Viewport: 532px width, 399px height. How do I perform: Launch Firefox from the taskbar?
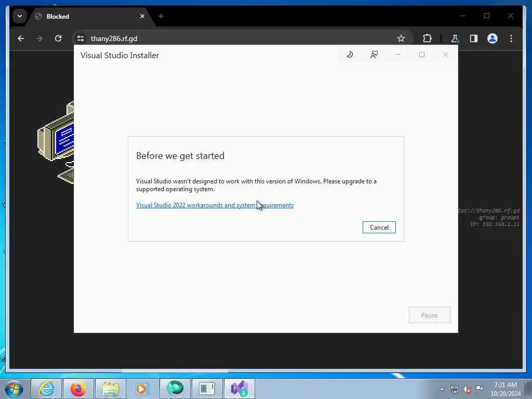tap(78, 389)
